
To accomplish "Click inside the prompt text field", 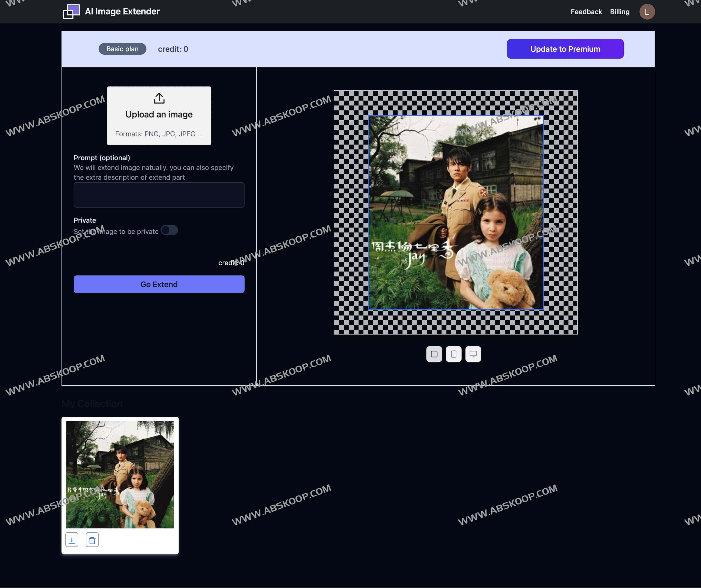I will coord(159,195).
